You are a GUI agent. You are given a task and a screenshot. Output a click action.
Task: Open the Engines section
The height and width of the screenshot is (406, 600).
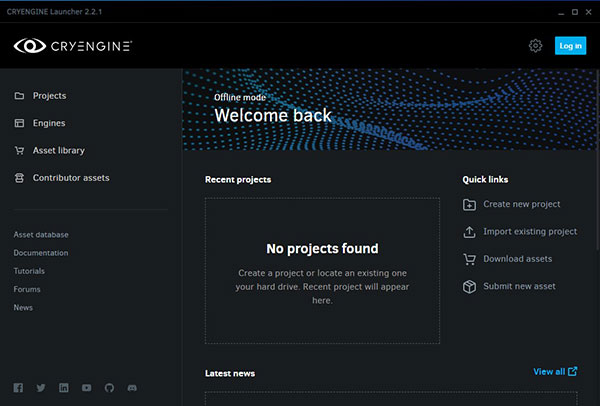[x=49, y=123]
